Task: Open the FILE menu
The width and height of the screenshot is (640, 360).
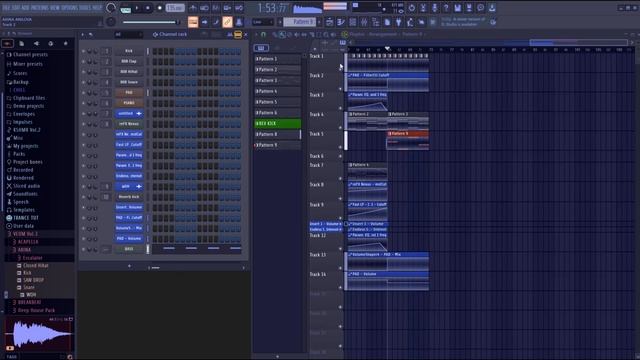Action: pos(7,8)
